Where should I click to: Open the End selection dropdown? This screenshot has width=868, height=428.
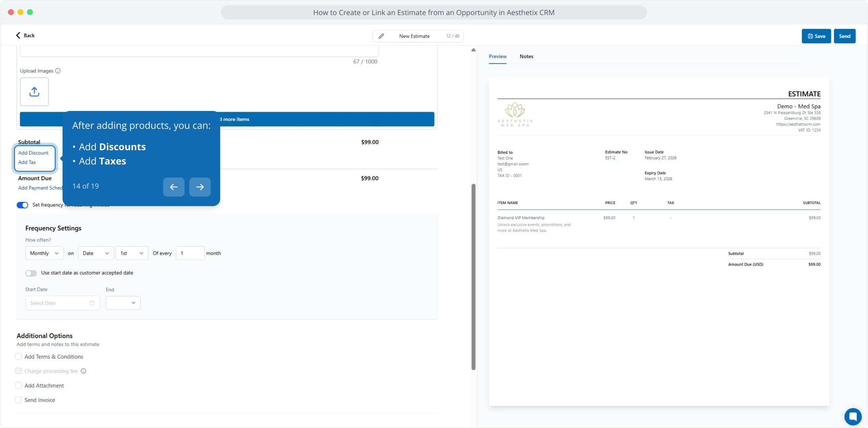coord(123,303)
